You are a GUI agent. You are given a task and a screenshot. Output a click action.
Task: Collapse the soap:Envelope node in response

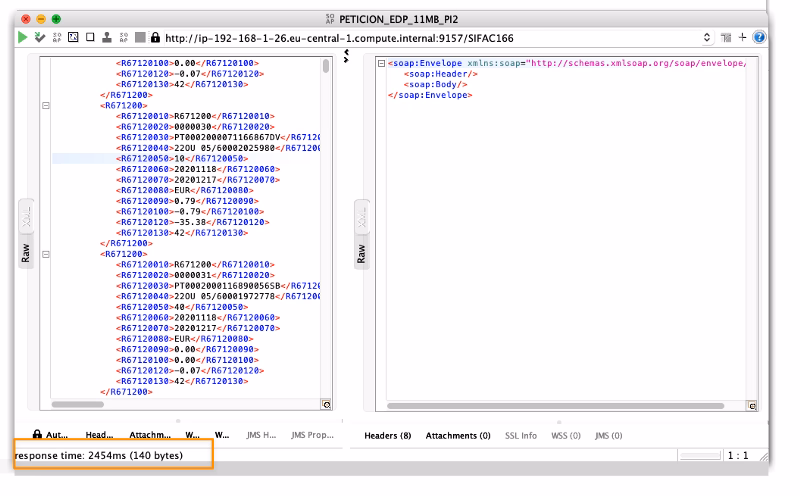tap(381, 63)
